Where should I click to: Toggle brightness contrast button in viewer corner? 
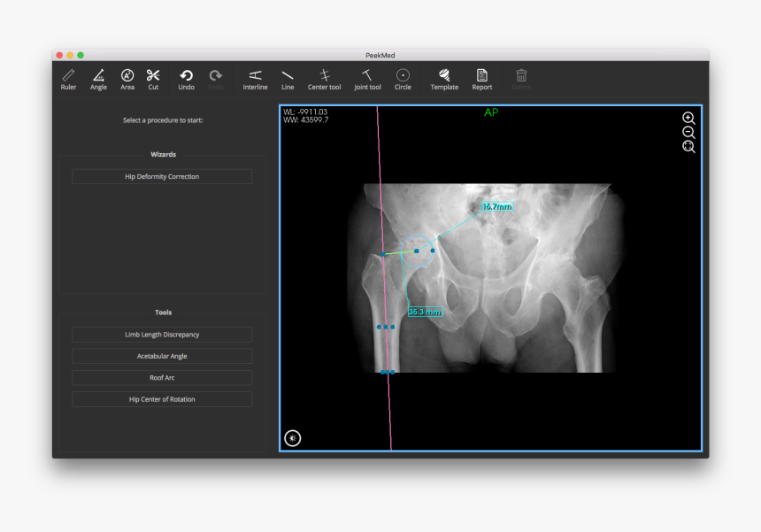pyautogui.click(x=293, y=438)
